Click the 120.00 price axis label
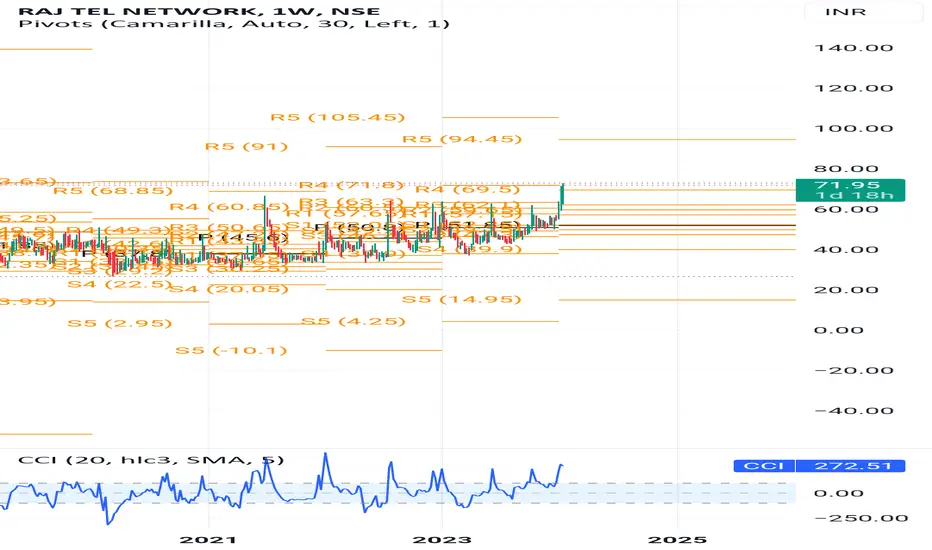 tap(854, 89)
